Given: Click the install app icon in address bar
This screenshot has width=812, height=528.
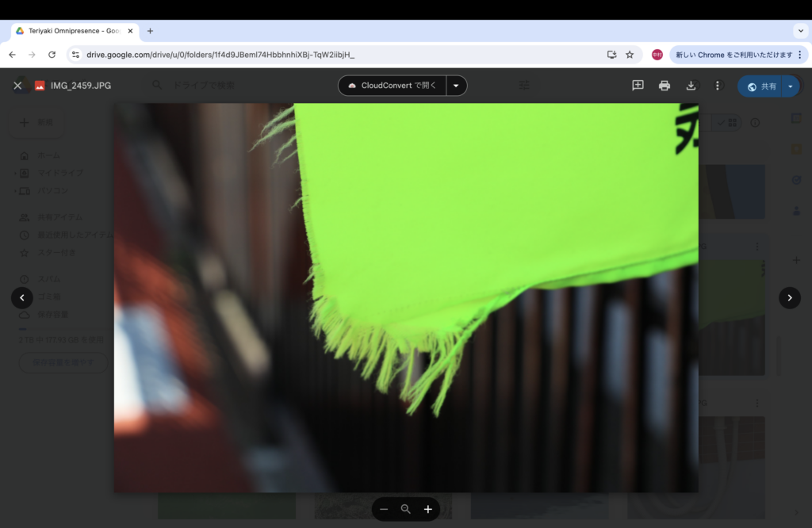Looking at the screenshot, I should coord(611,55).
